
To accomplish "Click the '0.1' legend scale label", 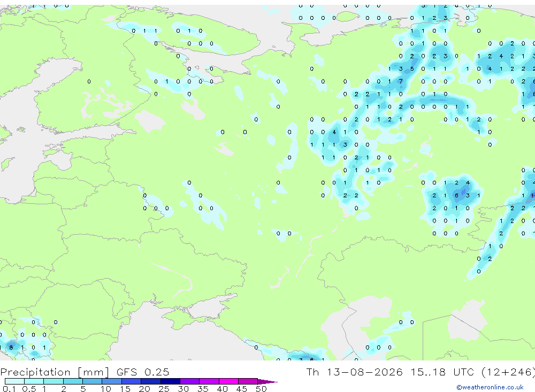I will (x=9, y=389).
